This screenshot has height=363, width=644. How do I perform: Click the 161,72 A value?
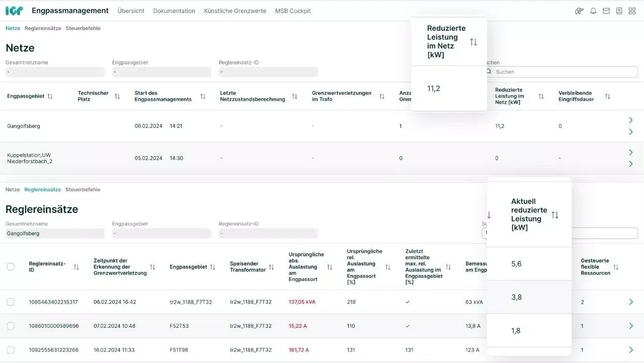pyautogui.click(x=299, y=350)
